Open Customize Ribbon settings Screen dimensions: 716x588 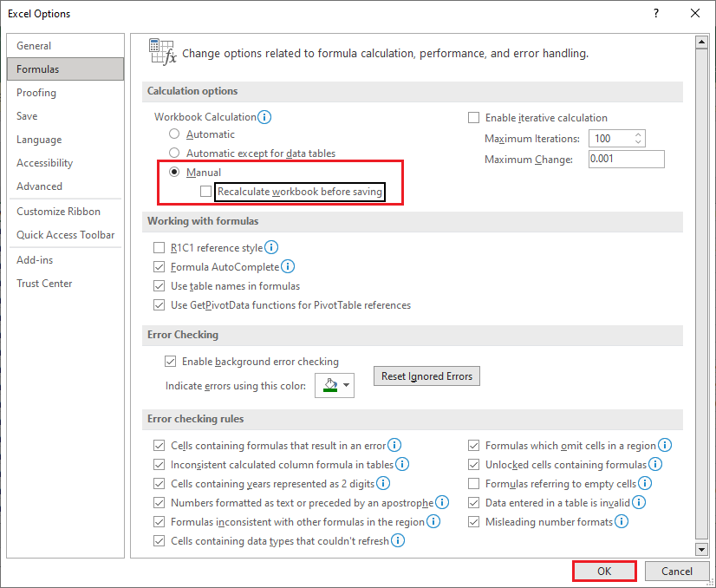(x=65, y=212)
